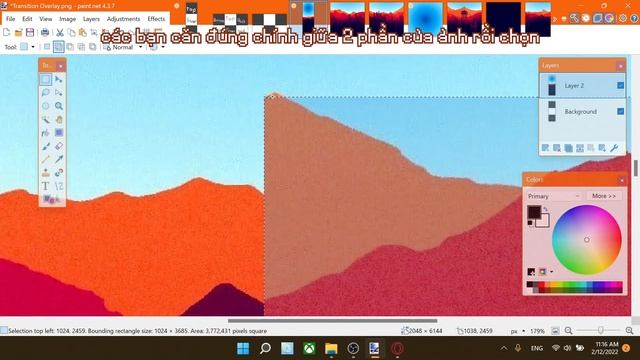Click the Print icon
The image size is (640, 360).
(x=45, y=32)
